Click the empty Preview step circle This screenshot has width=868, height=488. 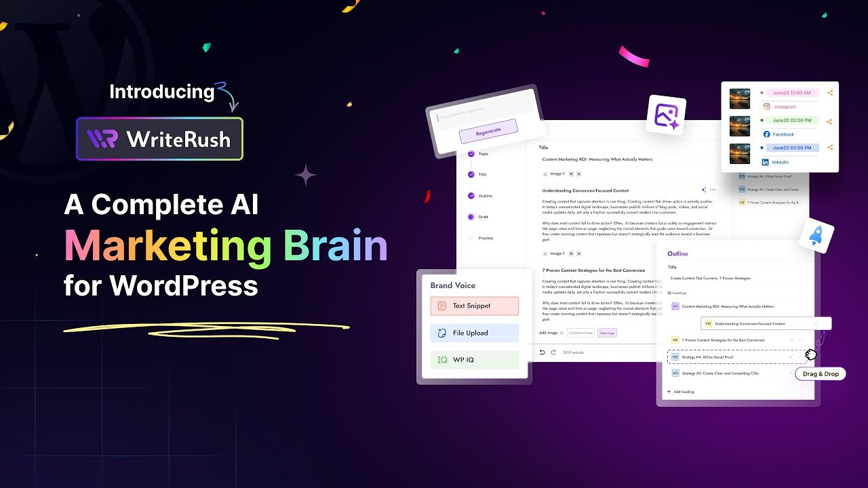pyautogui.click(x=471, y=238)
